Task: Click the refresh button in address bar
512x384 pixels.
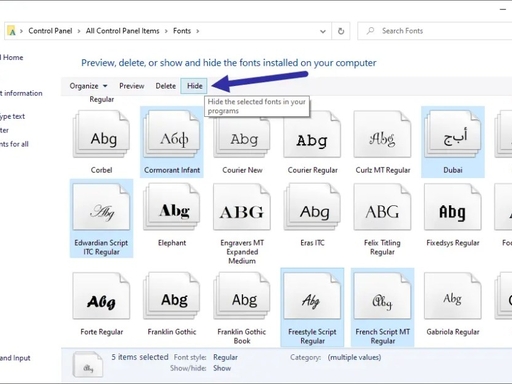Action: pyautogui.click(x=341, y=31)
